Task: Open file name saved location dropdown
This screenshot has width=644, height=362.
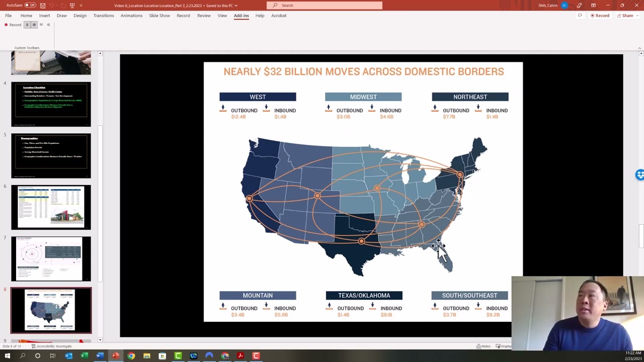Action: tap(236, 6)
